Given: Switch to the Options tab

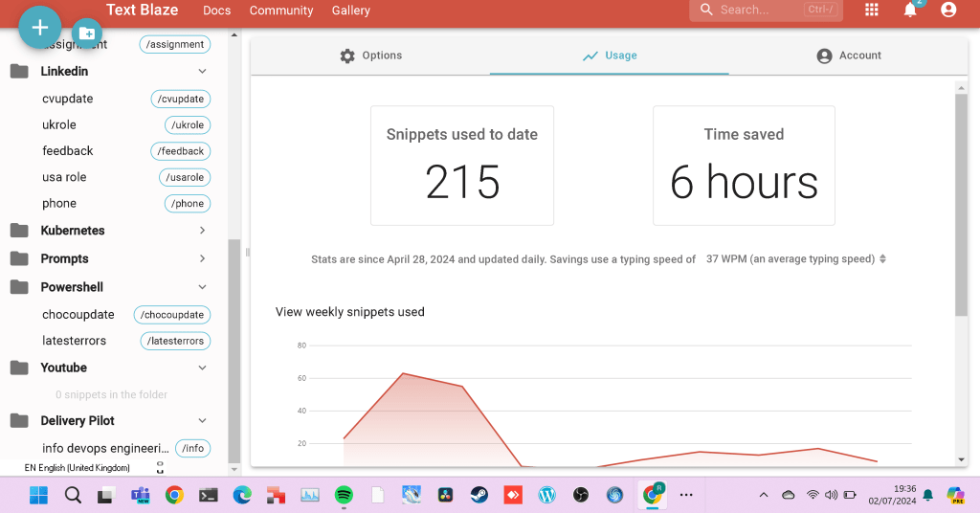Looking at the screenshot, I should tap(370, 56).
